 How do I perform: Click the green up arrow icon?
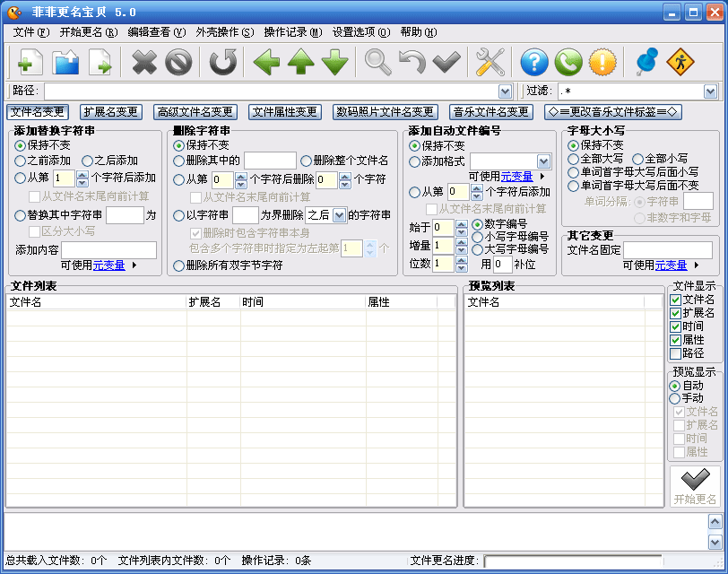click(301, 63)
